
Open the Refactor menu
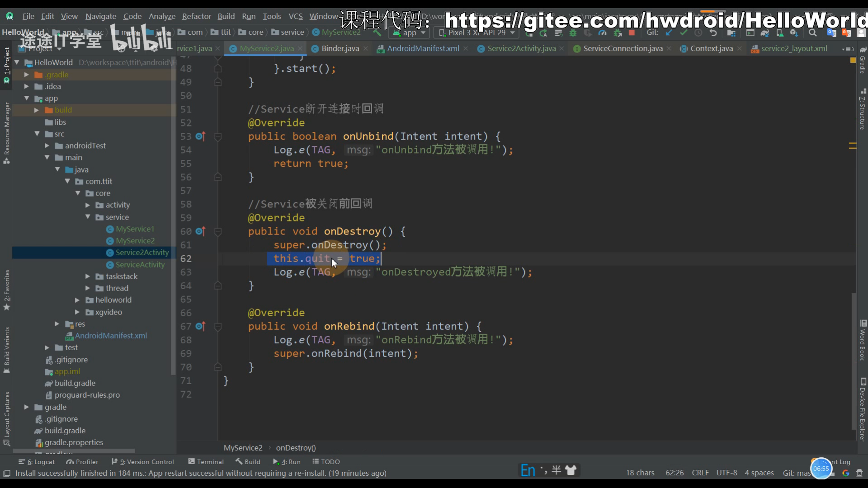click(x=198, y=16)
